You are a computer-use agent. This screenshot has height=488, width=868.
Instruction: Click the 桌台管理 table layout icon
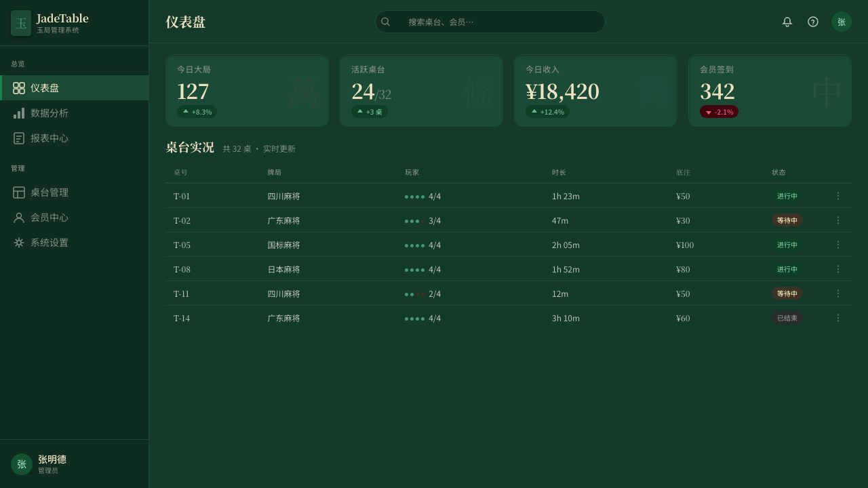tap(19, 192)
